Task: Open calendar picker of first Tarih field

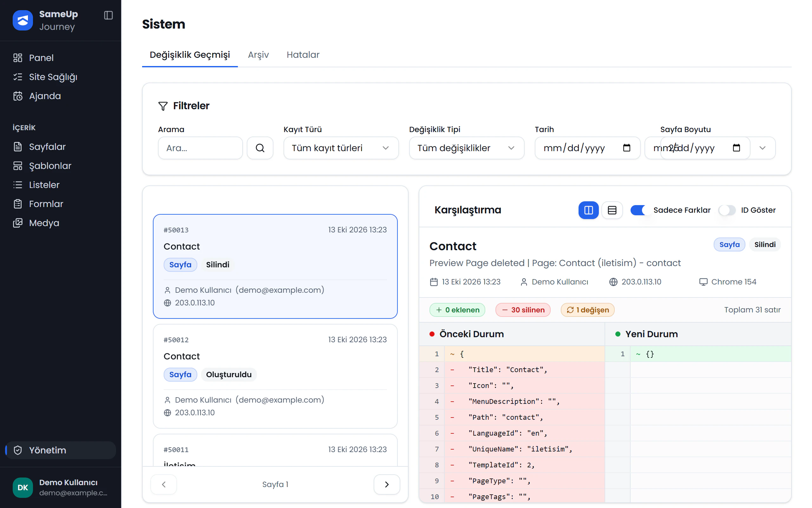Action: [x=626, y=148]
